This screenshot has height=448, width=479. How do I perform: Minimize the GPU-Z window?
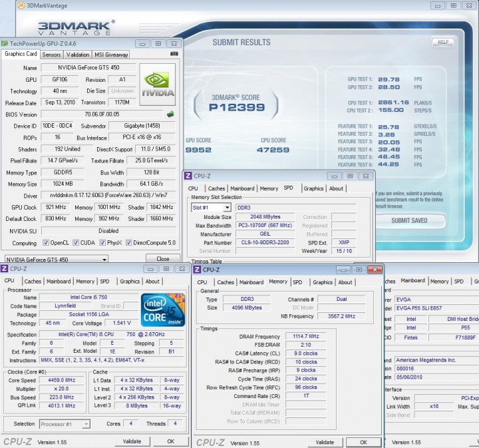(142, 44)
